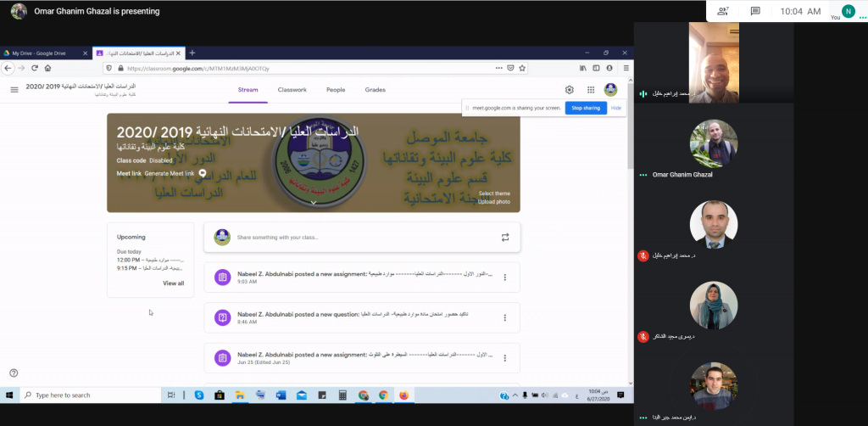Switch to the Classwork tab
Viewport: 868px width, 426px height.
point(292,89)
